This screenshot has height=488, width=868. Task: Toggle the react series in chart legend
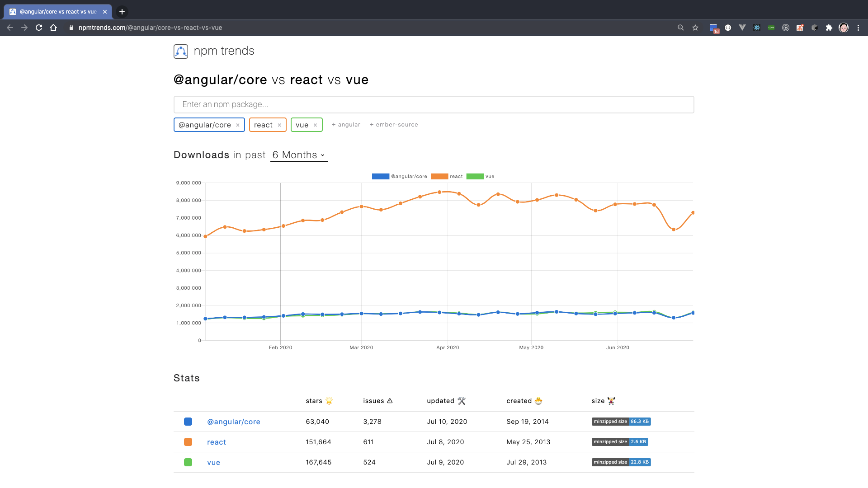[x=447, y=177]
